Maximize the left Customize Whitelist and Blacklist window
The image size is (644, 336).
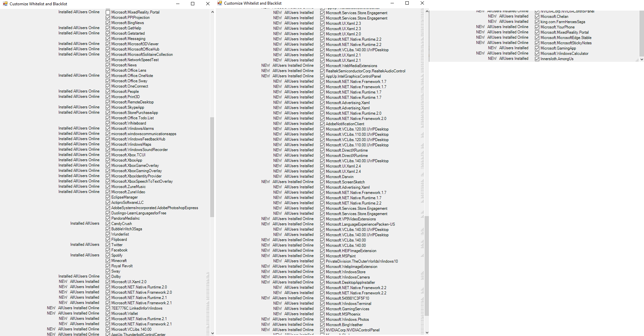click(193, 4)
